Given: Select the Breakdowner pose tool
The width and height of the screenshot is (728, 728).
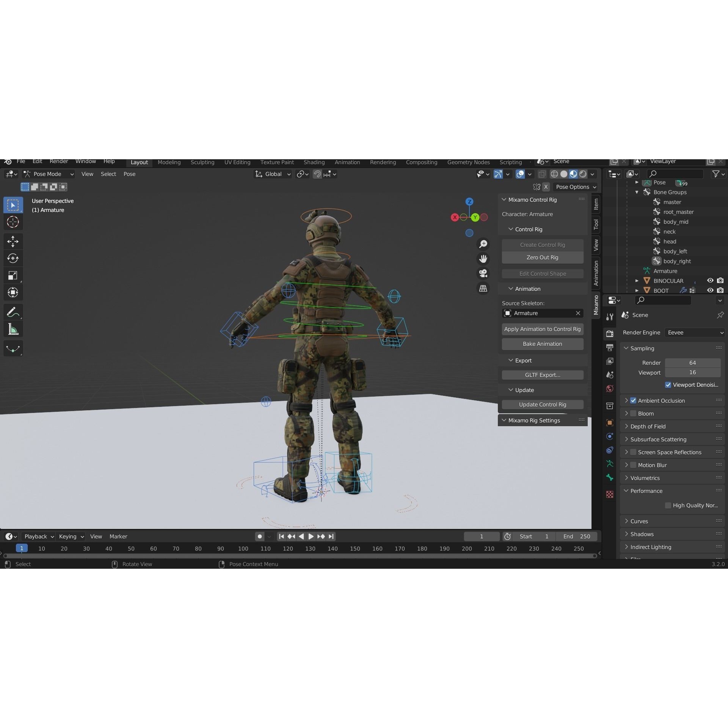Looking at the screenshot, I should pyautogui.click(x=13, y=348).
